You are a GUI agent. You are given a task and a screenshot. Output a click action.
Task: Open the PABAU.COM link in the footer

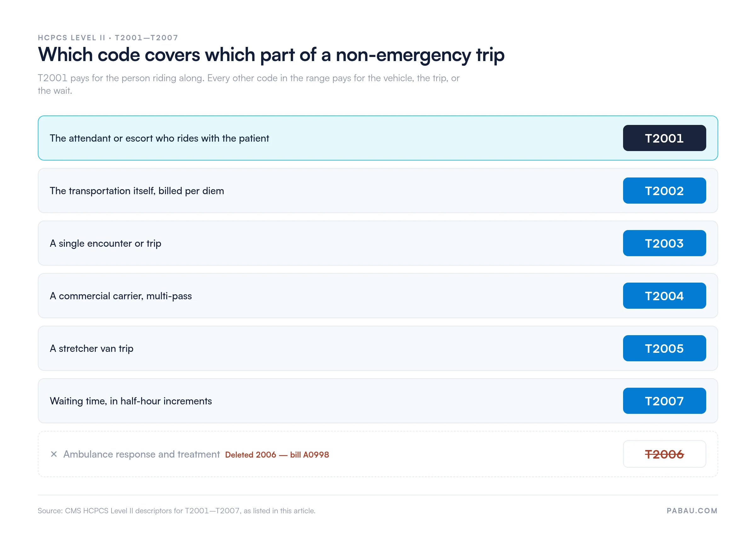[692, 510]
